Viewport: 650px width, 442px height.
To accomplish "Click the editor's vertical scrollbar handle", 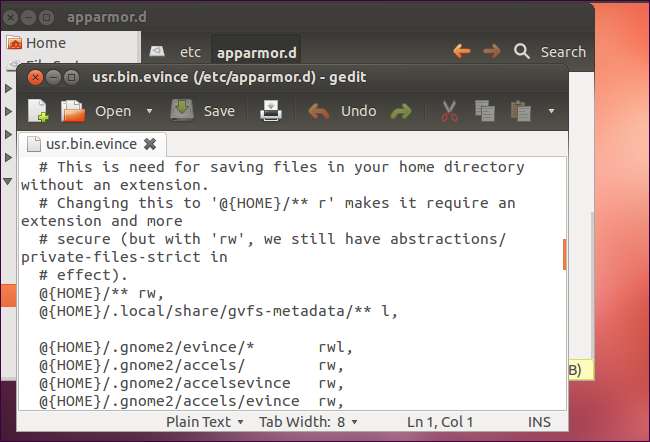I will click(564, 253).
